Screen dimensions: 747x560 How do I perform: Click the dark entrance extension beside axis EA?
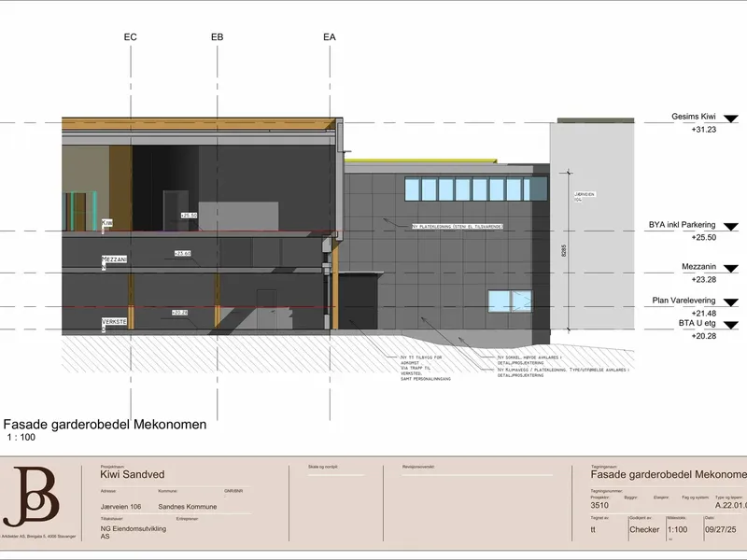358,301
